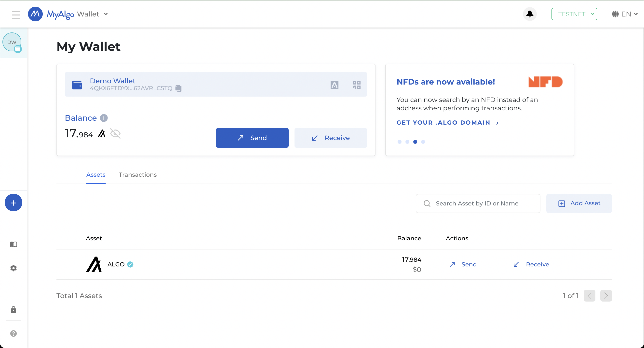The width and height of the screenshot is (644, 348).
Task: Click the NFD logo image
Action: pyautogui.click(x=546, y=82)
